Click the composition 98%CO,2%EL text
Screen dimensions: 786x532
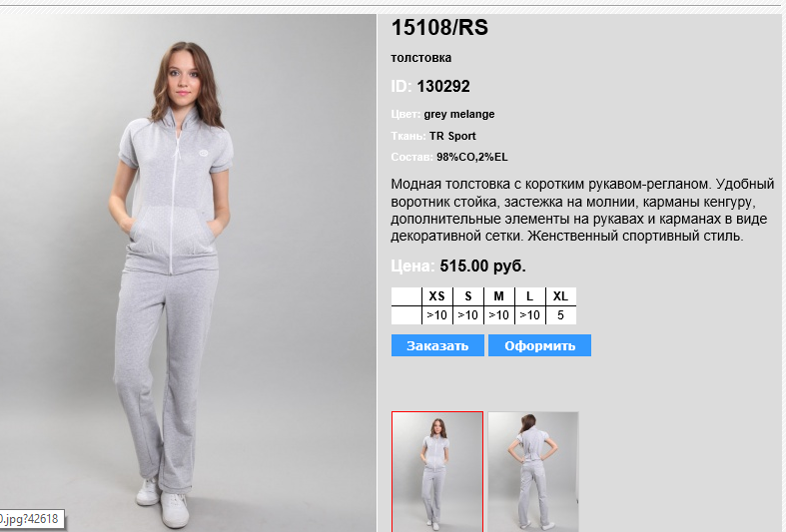pyautogui.click(x=472, y=158)
